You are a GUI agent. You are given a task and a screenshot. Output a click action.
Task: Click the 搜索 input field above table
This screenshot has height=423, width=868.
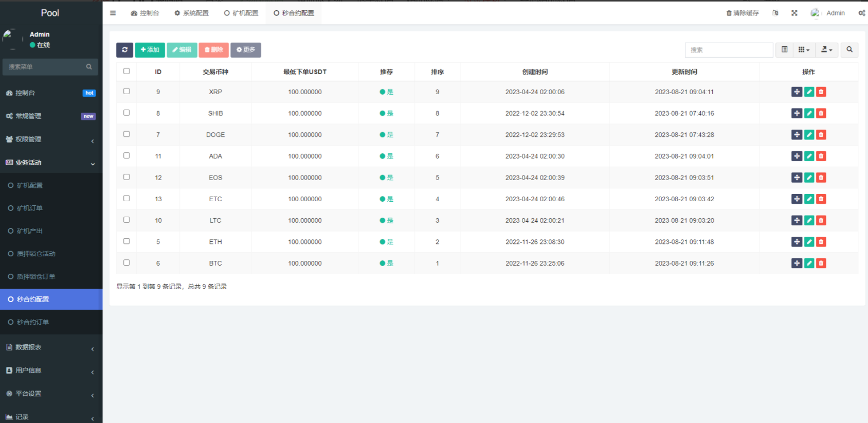coord(729,50)
